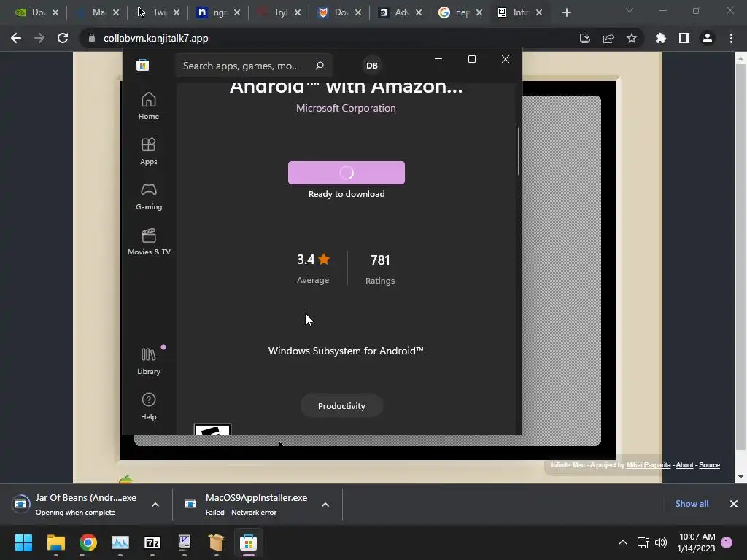
Task: Expand MacOS9AppInstaller.exe download options chevron
Action: [x=325, y=505]
